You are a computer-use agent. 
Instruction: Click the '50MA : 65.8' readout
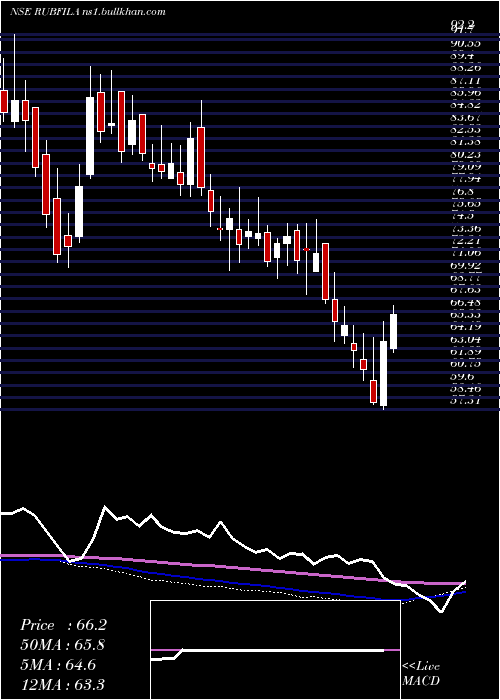pyautogui.click(x=63, y=645)
